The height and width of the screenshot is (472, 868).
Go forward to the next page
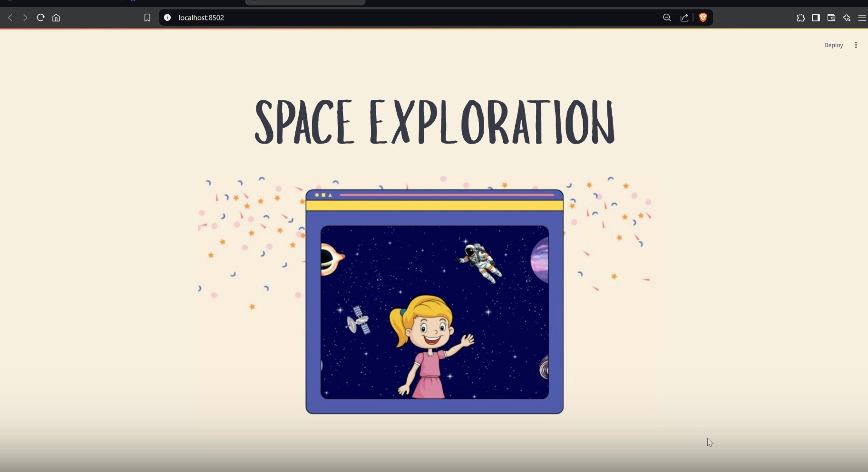tap(25, 18)
